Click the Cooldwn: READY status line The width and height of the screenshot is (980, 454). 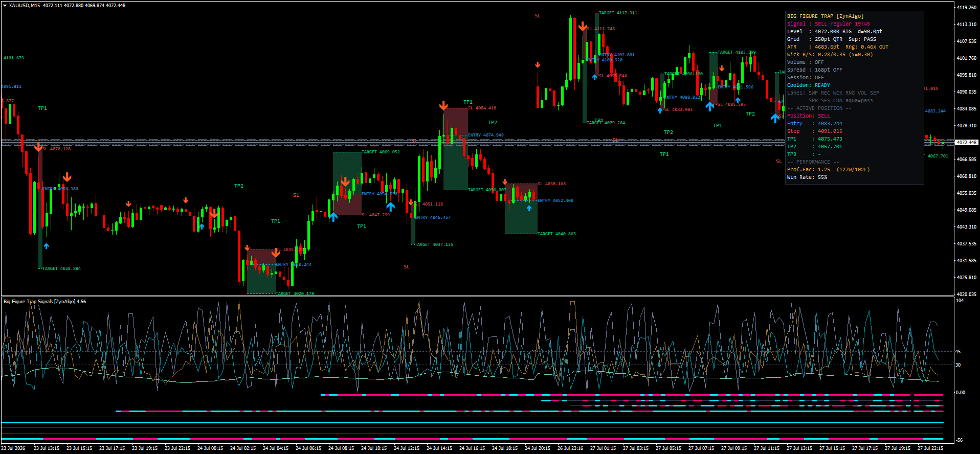(808, 85)
